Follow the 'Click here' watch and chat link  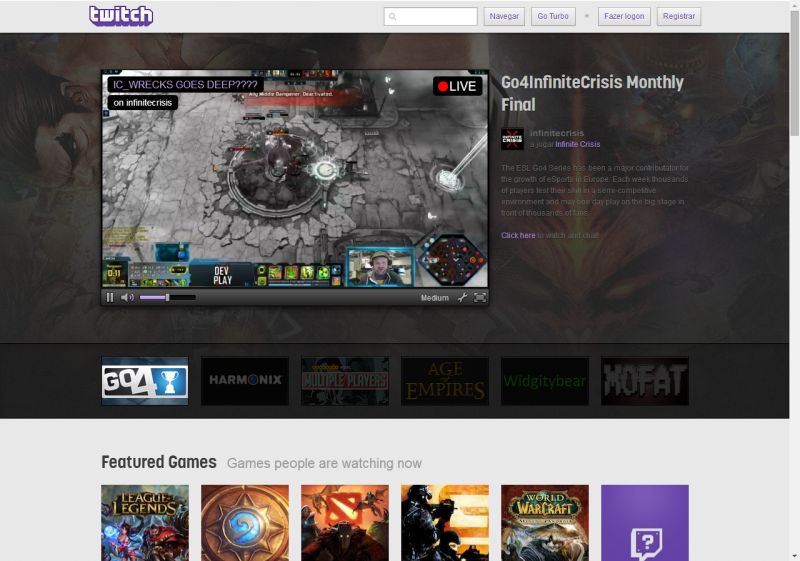point(518,235)
